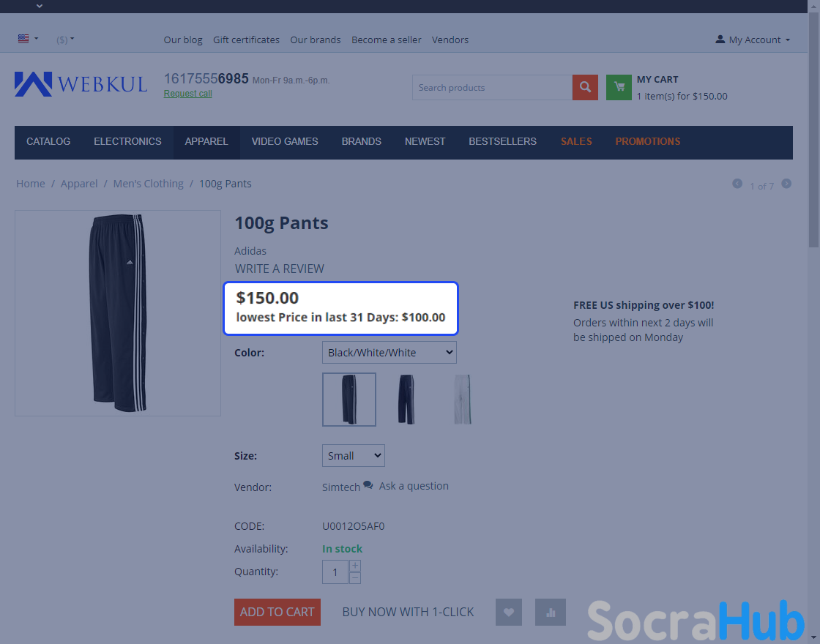Open the Electronics navigation menu item
Viewport: 820px width, 644px height.
coord(127,142)
